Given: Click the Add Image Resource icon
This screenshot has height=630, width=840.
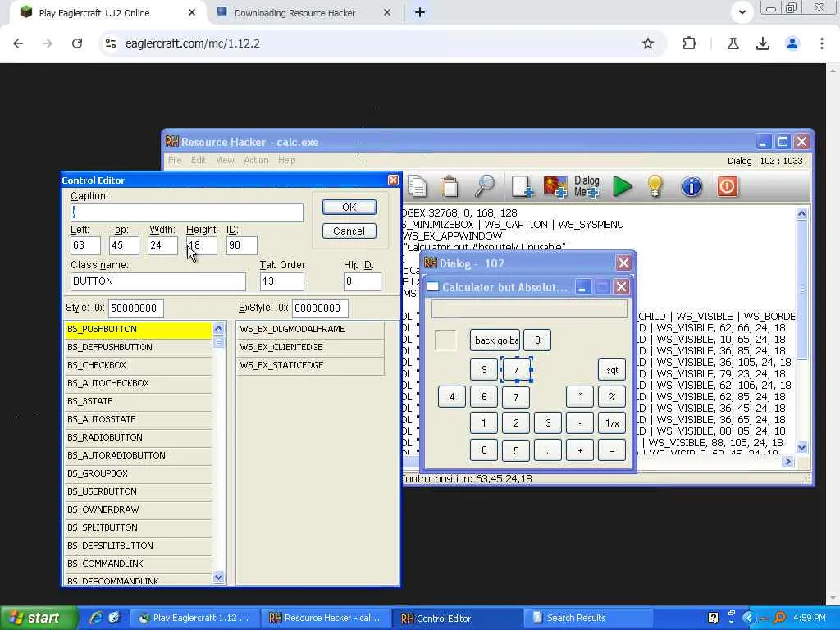Looking at the screenshot, I should tap(555, 187).
